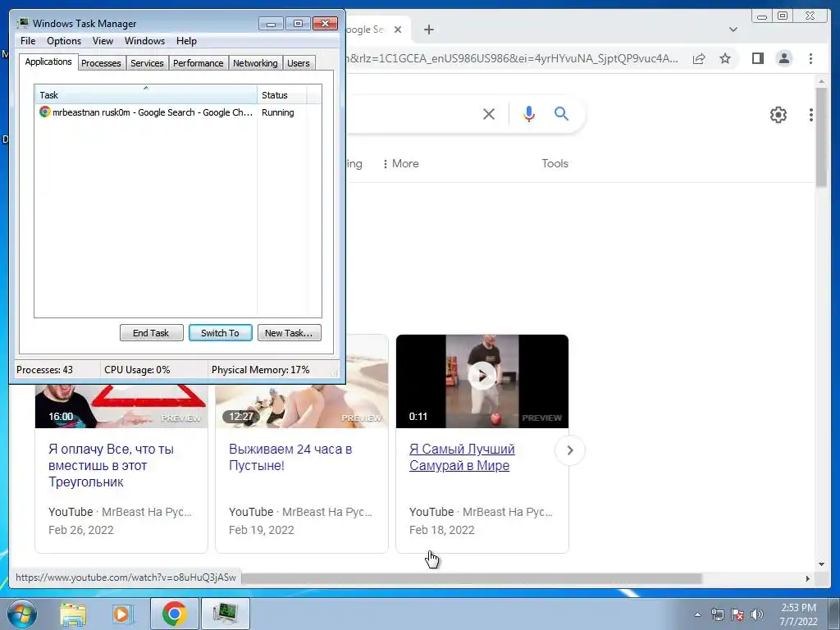
Task: Open a new Chrome tab with plus icon
Action: tap(428, 30)
